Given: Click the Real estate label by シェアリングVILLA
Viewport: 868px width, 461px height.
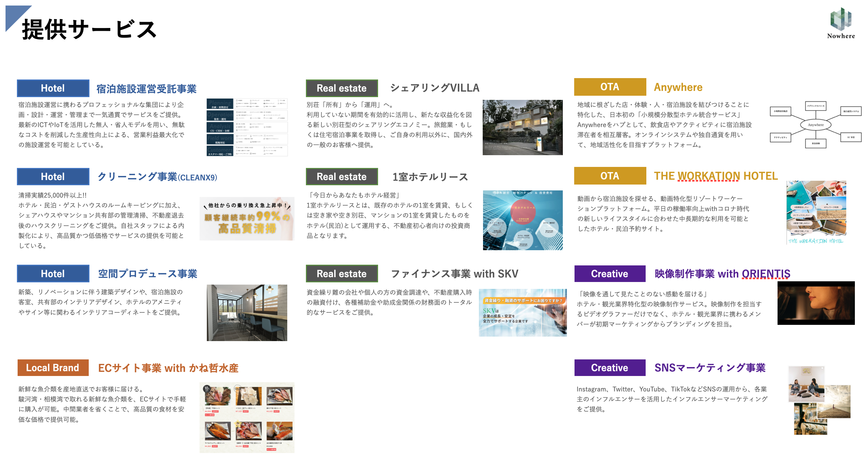Looking at the screenshot, I should pos(341,88).
